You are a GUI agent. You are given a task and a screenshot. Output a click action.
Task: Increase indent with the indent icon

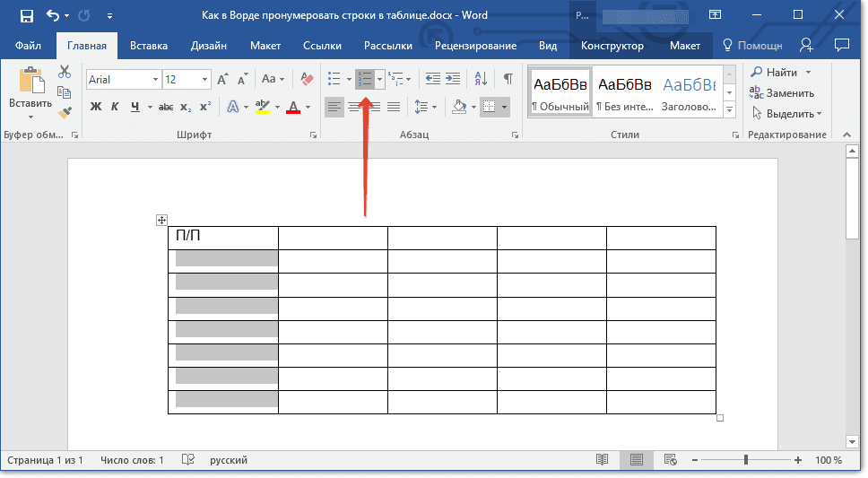(x=453, y=79)
